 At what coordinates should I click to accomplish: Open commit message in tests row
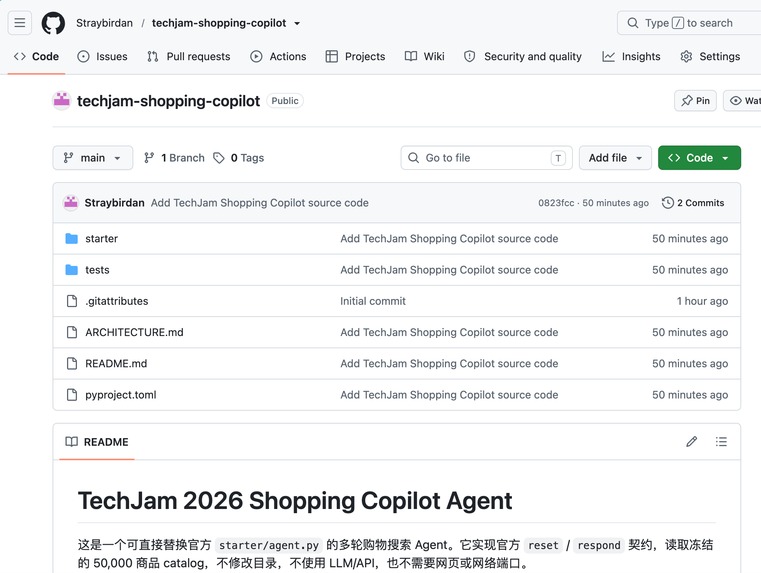449,270
